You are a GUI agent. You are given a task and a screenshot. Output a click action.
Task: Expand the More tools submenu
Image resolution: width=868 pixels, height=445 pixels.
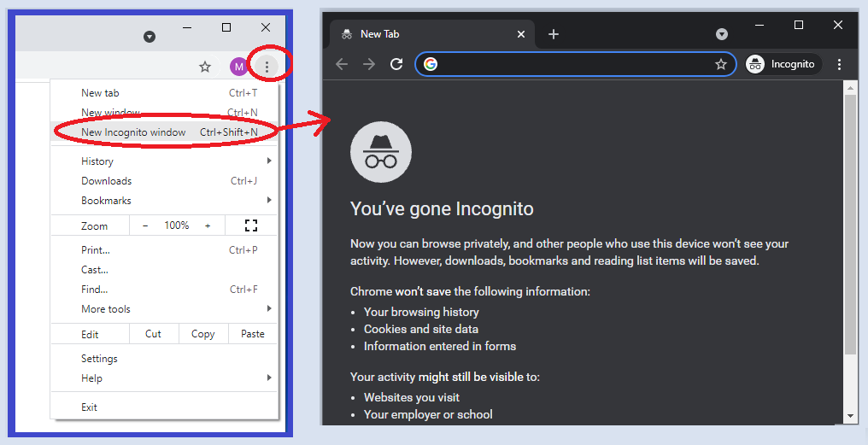coord(164,309)
